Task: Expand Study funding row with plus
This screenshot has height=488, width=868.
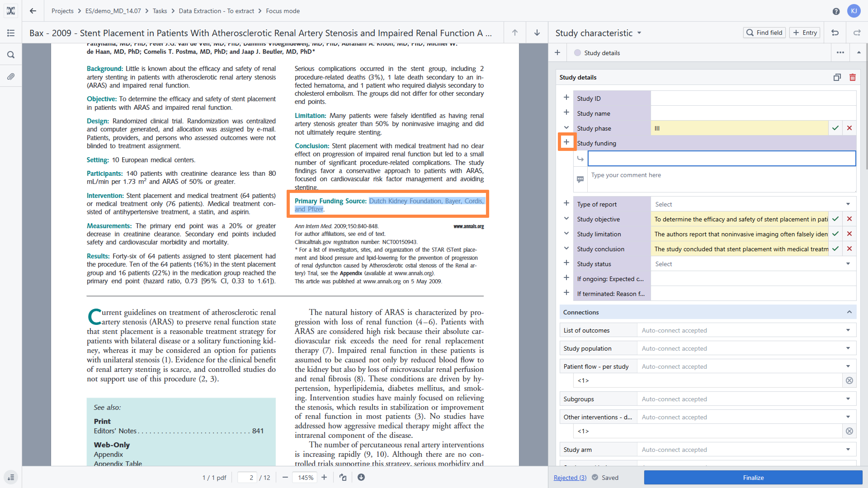Action: pyautogui.click(x=566, y=142)
